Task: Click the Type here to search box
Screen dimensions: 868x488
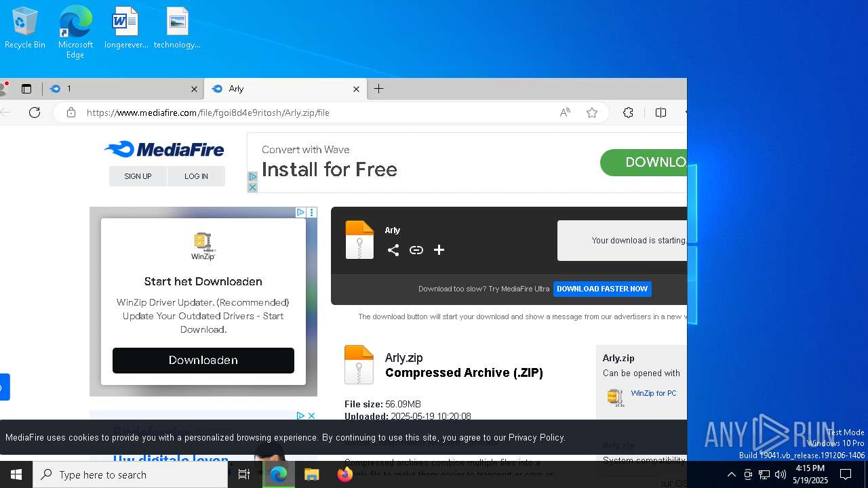Action: [130, 474]
